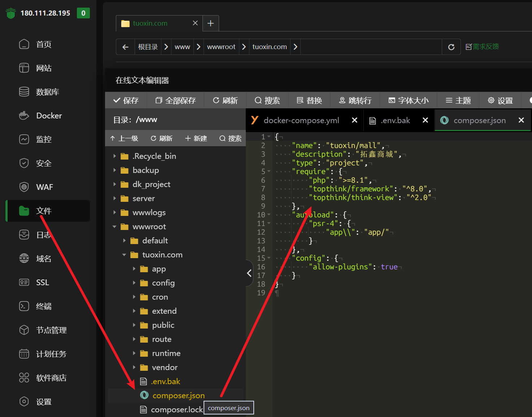This screenshot has width=532, height=417.
Task: Expand the backup folder
Action: (x=115, y=170)
